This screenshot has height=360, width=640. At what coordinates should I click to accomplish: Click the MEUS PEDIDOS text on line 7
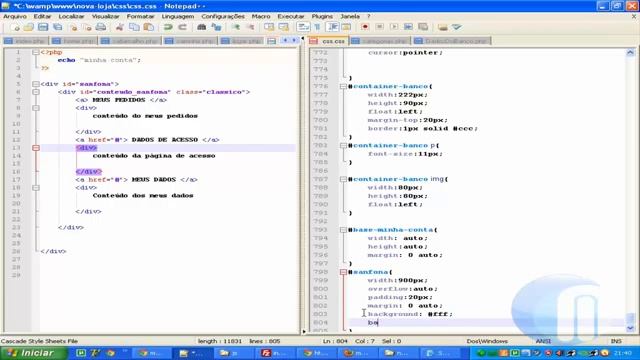[x=119, y=100]
